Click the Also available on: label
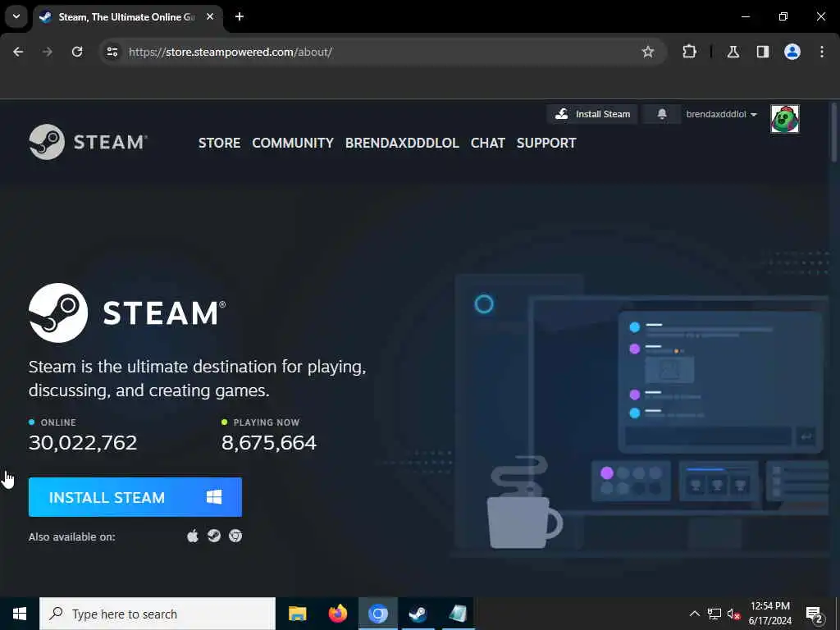Image resolution: width=840 pixels, height=630 pixels. (x=72, y=536)
